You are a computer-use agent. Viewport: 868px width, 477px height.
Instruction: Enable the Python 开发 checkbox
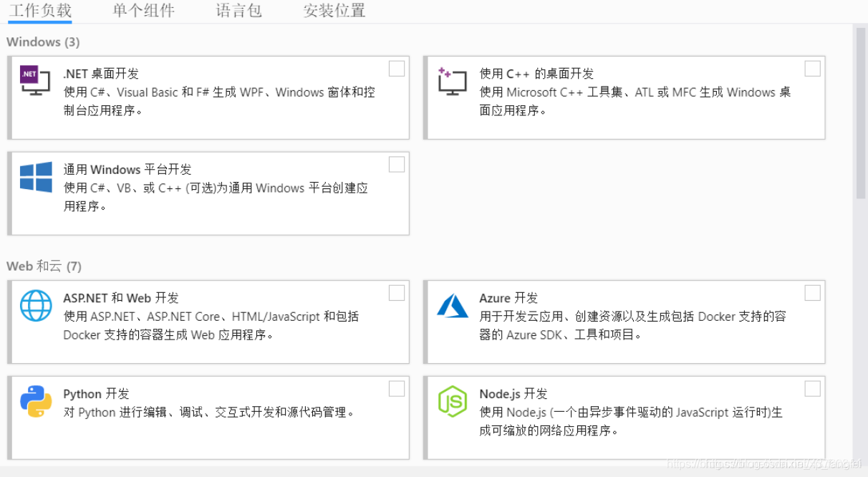tap(397, 389)
